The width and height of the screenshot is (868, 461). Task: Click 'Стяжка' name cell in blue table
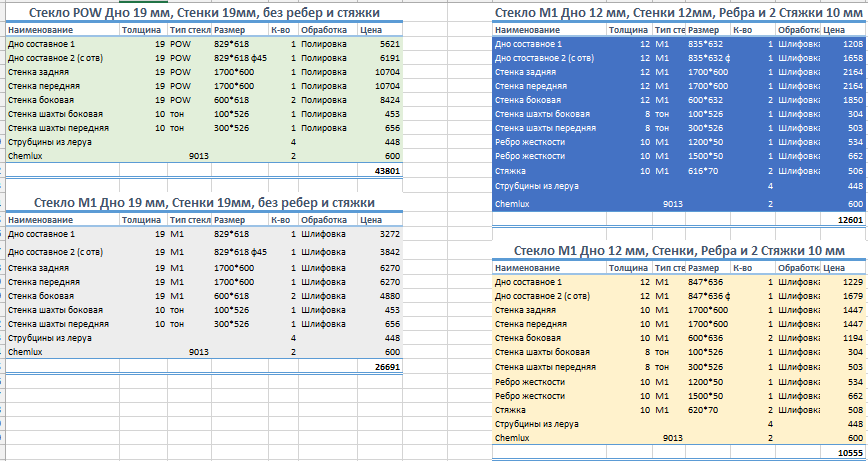coord(510,171)
